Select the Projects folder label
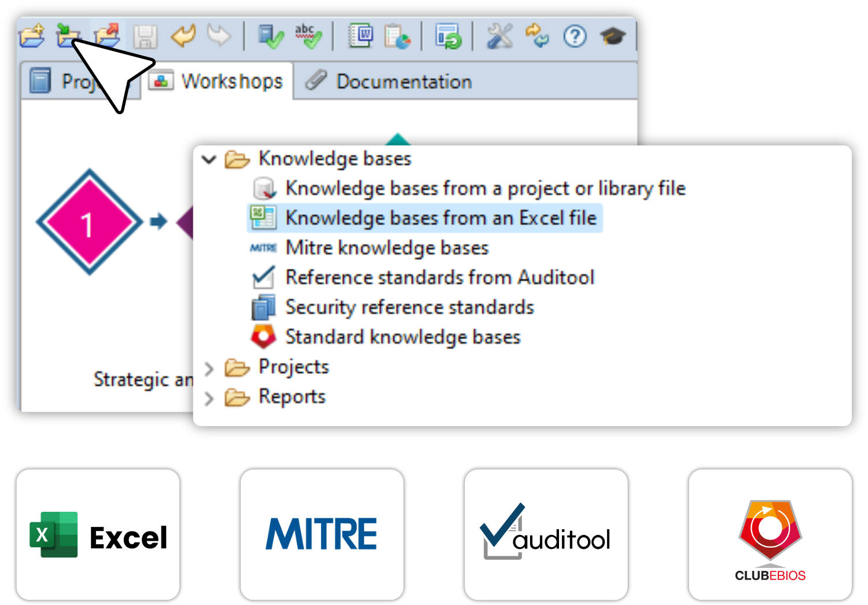Image resolution: width=868 pixels, height=605 pixels. [x=293, y=367]
